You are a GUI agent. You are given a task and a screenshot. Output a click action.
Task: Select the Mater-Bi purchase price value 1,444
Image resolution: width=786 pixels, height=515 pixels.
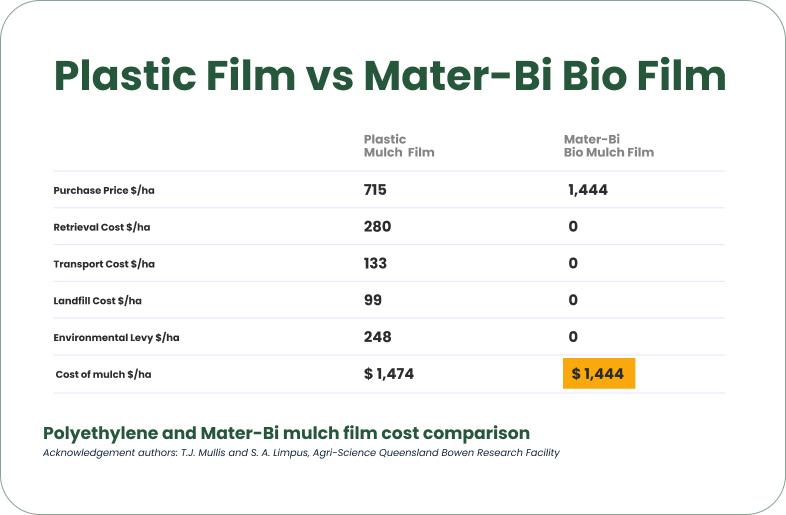[588, 190]
